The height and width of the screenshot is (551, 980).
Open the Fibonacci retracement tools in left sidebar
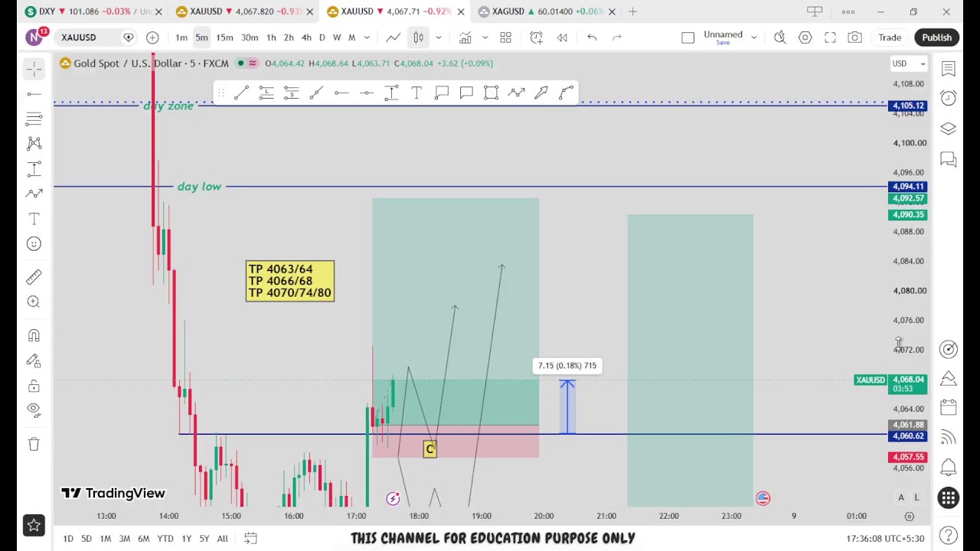34,119
